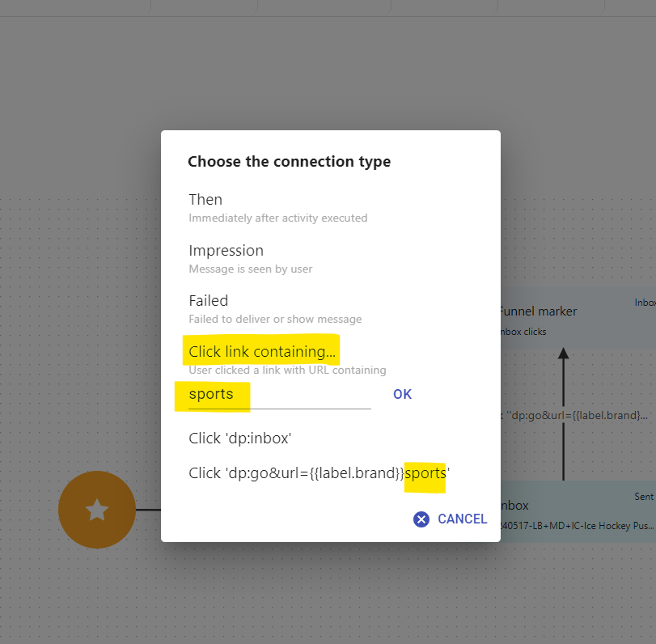Select 'Click link containing...' option

[x=261, y=352]
